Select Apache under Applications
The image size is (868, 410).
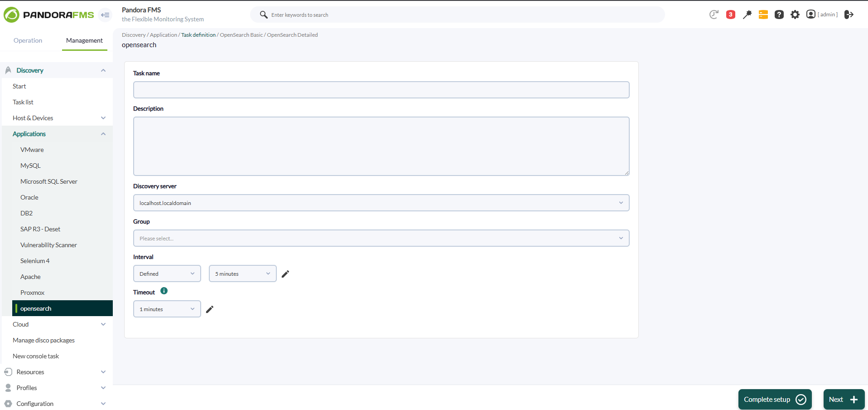pyautogui.click(x=30, y=277)
